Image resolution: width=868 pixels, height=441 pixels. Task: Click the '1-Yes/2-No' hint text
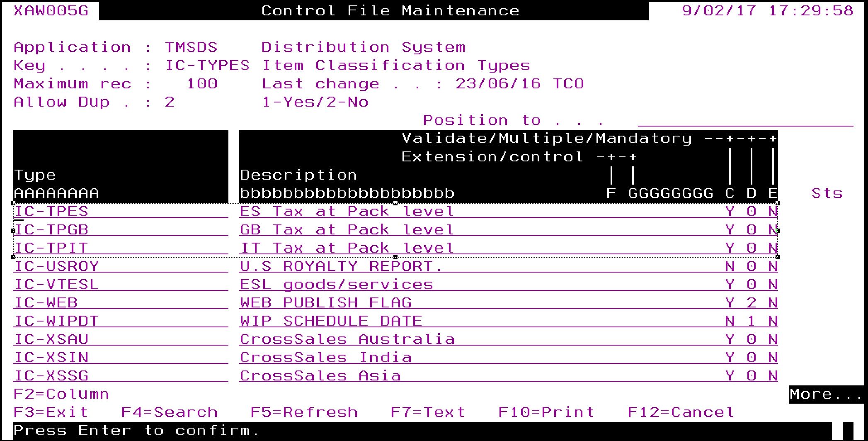[315, 102]
